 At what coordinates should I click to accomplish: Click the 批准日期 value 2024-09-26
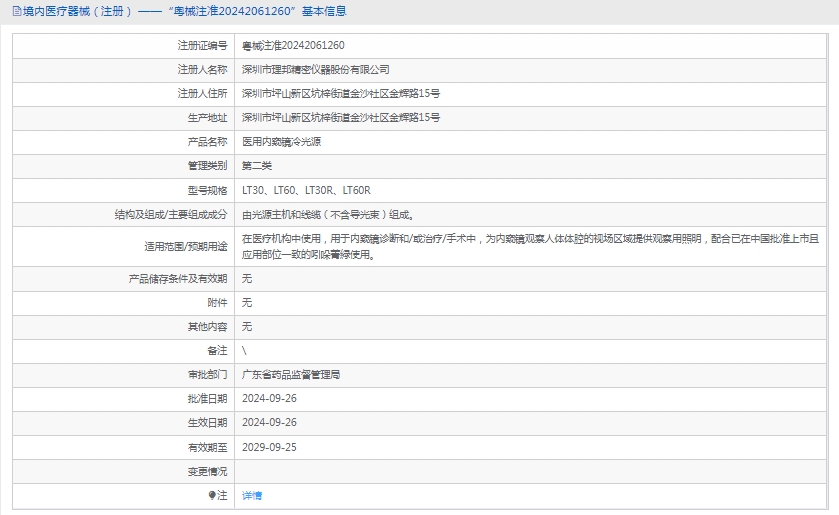[269, 399]
